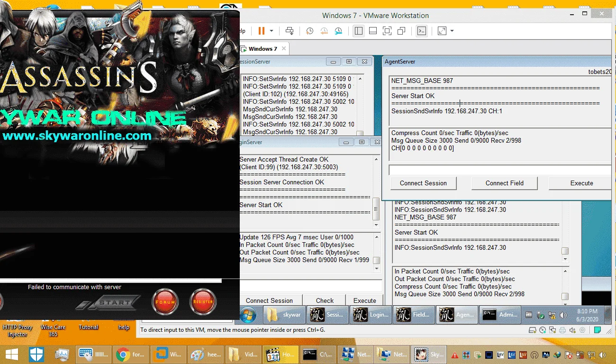Image resolution: width=616 pixels, height=364 pixels.
Task: Click 'Server Start OK' text in AgentServer log
Action: click(x=413, y=96)
